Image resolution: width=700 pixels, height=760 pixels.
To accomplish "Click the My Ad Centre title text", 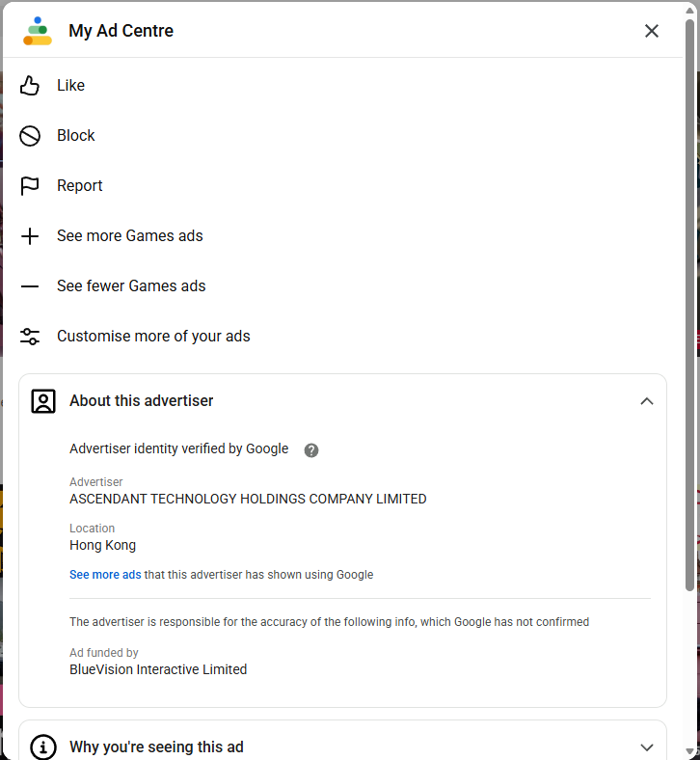I will (x=121, y=31).
